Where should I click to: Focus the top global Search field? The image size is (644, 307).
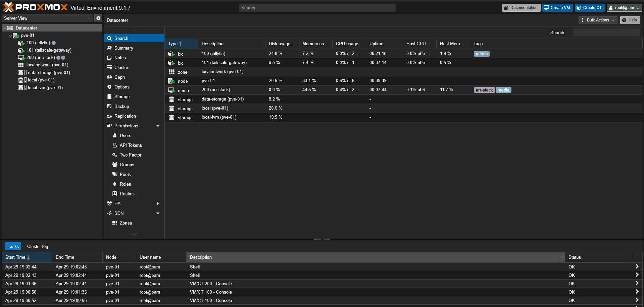[317, 8]
